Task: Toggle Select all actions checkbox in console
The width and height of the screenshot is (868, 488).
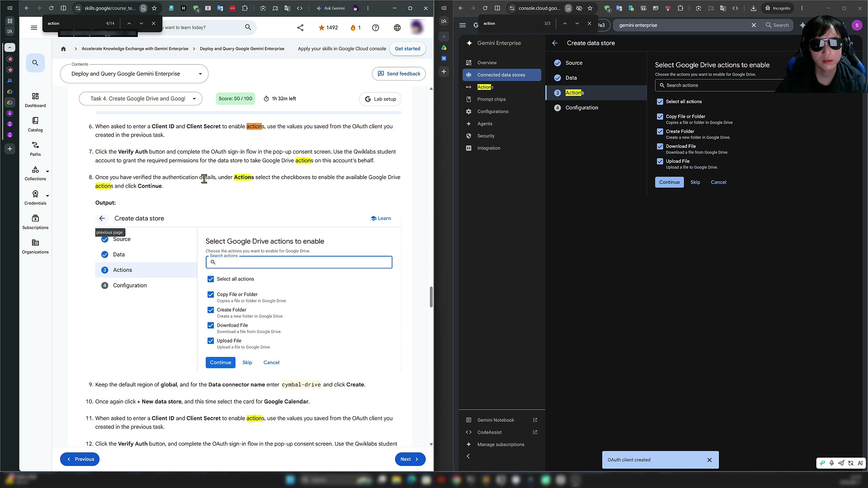Action: (660, 102)
